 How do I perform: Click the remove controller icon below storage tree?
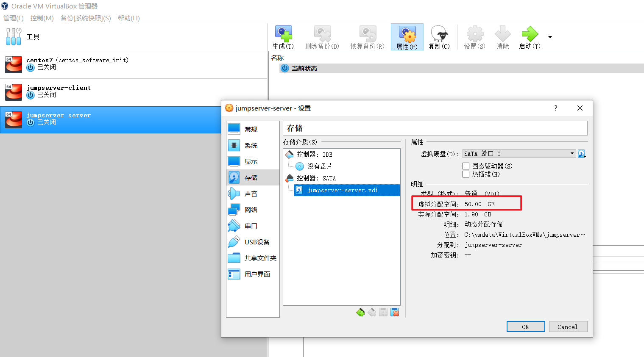pos(372,313)
